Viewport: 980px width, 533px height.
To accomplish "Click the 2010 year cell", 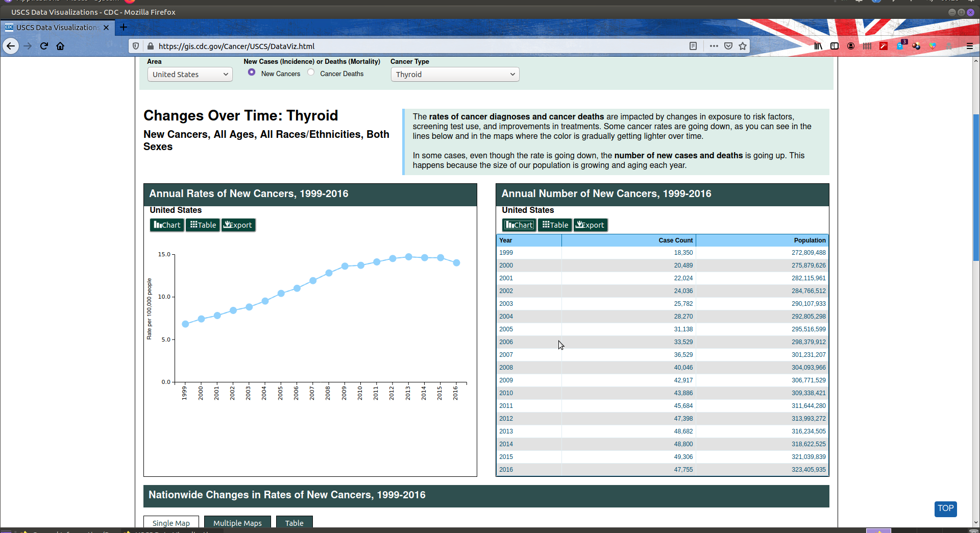I will 529,393.
